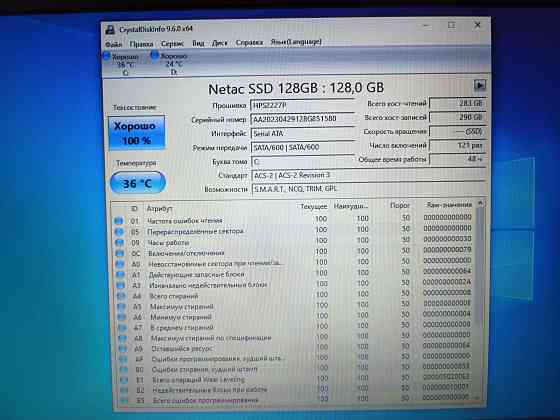Open the Язык(Language) menu

296,42
